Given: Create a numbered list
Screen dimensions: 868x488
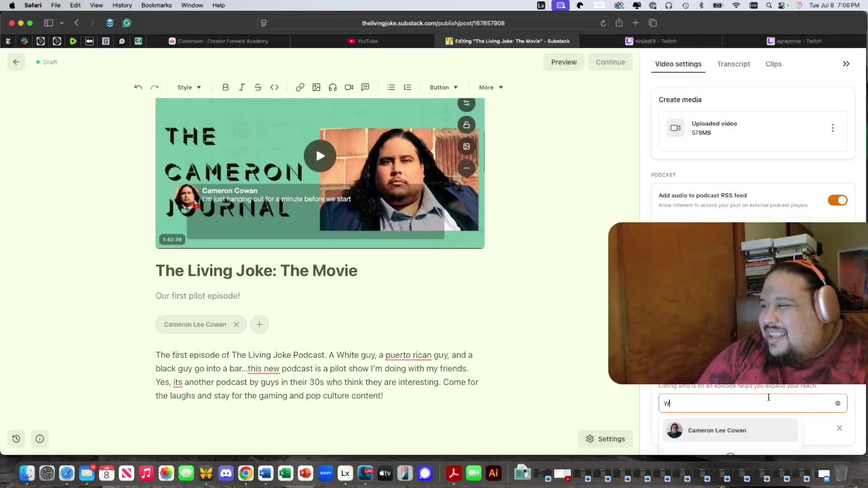Looking at the screenshot, I should click(407, 87).
